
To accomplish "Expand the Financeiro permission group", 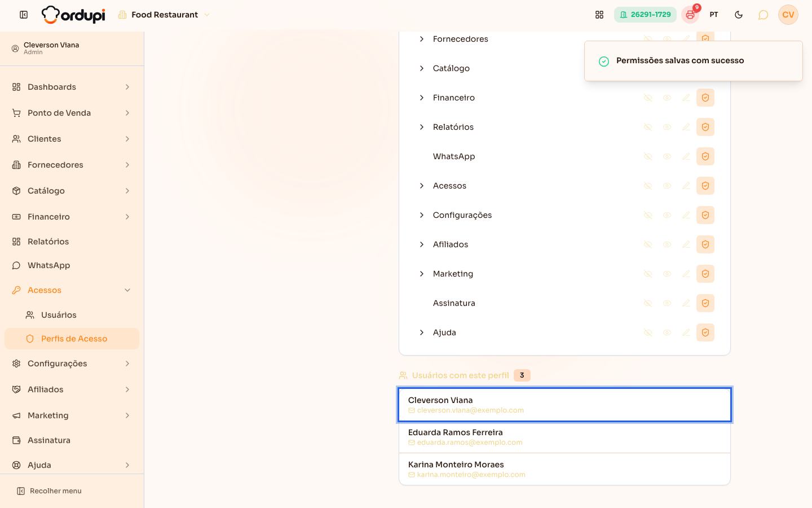I will click(x=422, y=98).
